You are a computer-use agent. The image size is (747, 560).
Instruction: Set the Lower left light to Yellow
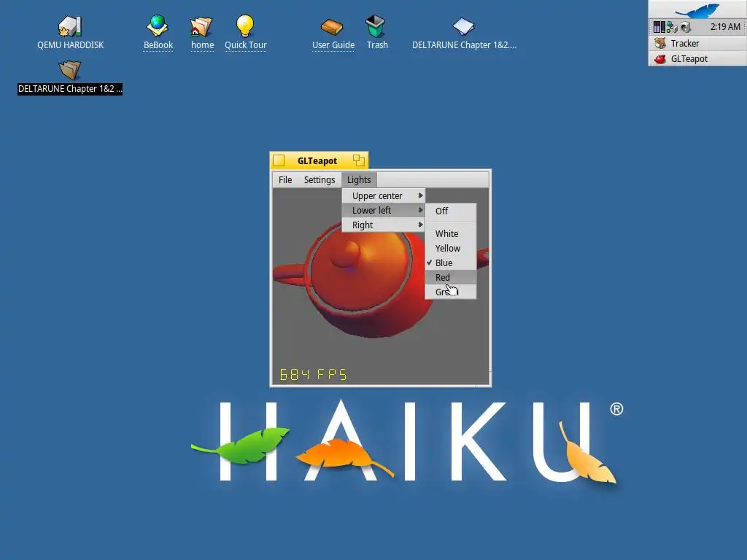coord(451,249)
